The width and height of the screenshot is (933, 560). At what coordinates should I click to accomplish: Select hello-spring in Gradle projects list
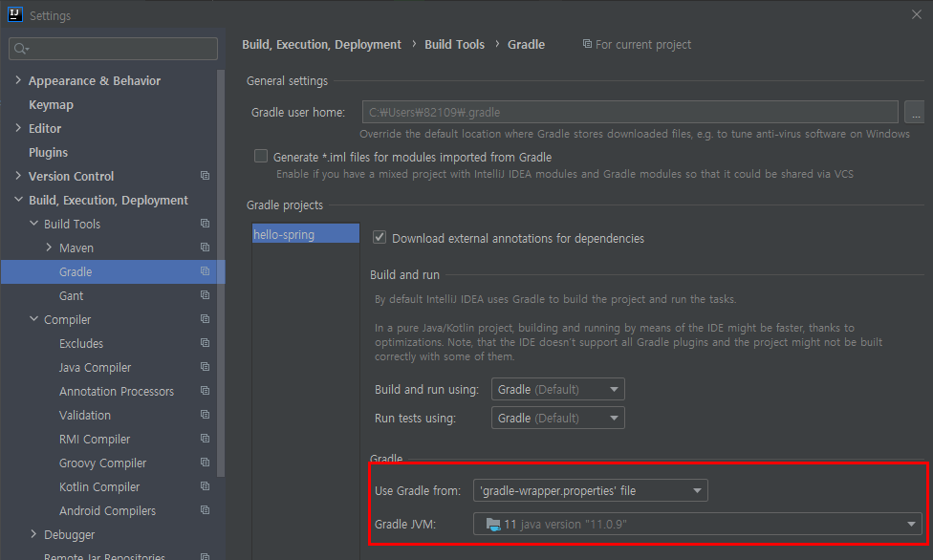305,234
